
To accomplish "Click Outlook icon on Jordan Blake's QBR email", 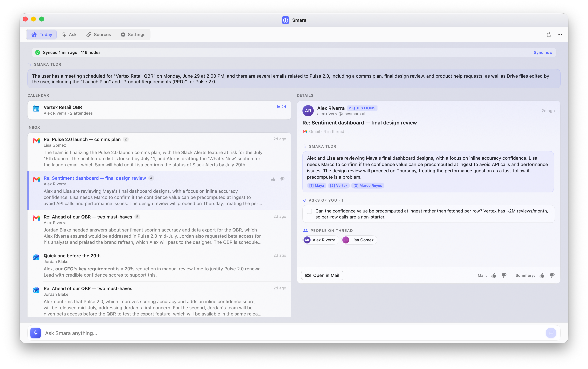I will [x=36, y=290].
